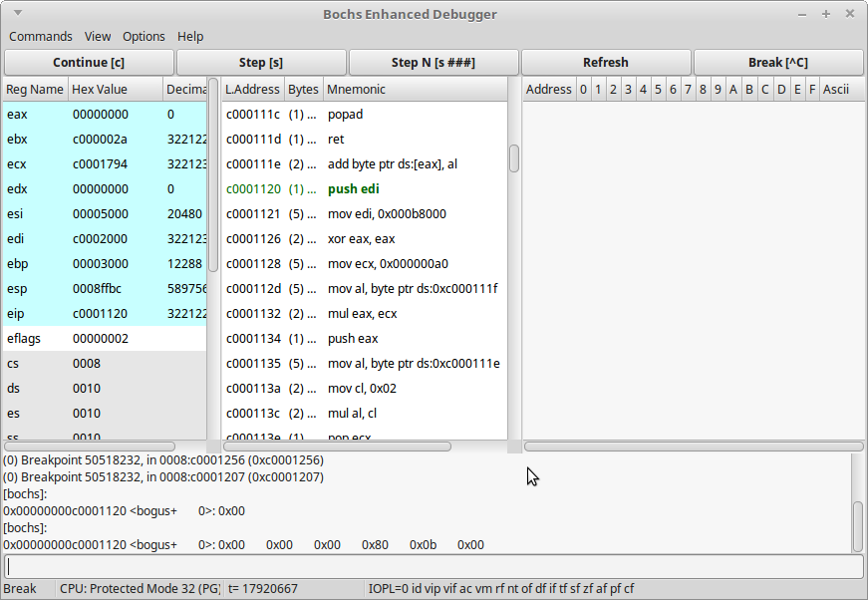Viewport: 868px width, 600px height.
Task: Select the ds segment register row
Action: coord(105,389)
